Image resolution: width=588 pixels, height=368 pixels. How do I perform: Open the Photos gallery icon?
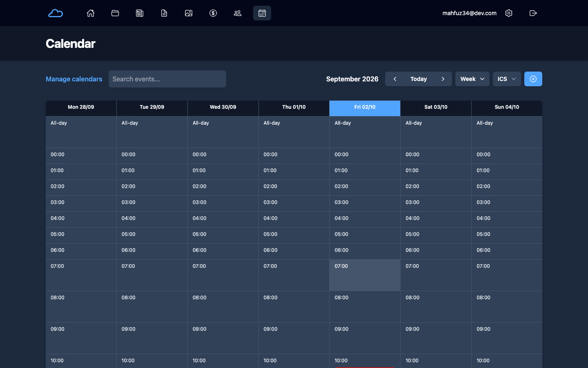click(189, 13)
